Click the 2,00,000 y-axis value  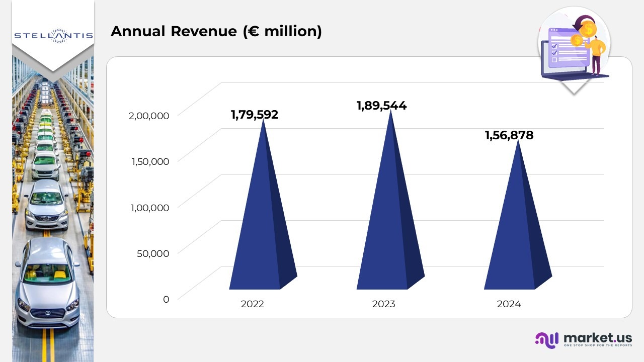click(149, 115)
